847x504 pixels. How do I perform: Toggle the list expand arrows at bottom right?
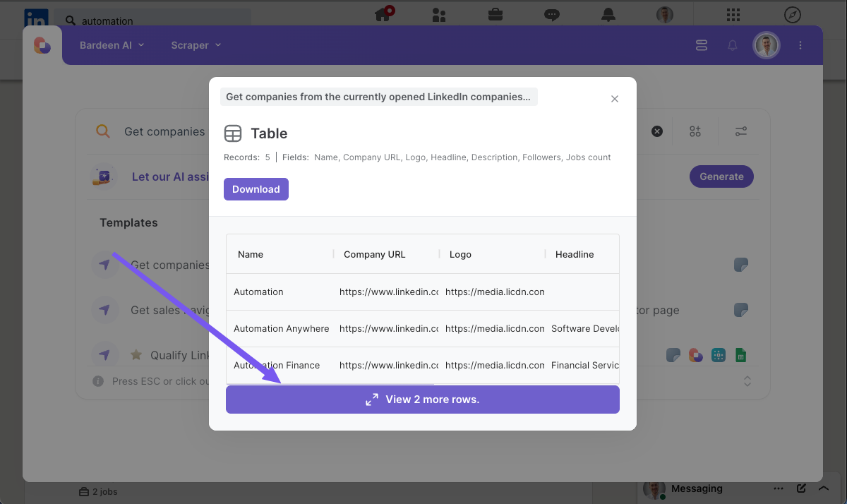pyautogui.click(x=747, y=381)
